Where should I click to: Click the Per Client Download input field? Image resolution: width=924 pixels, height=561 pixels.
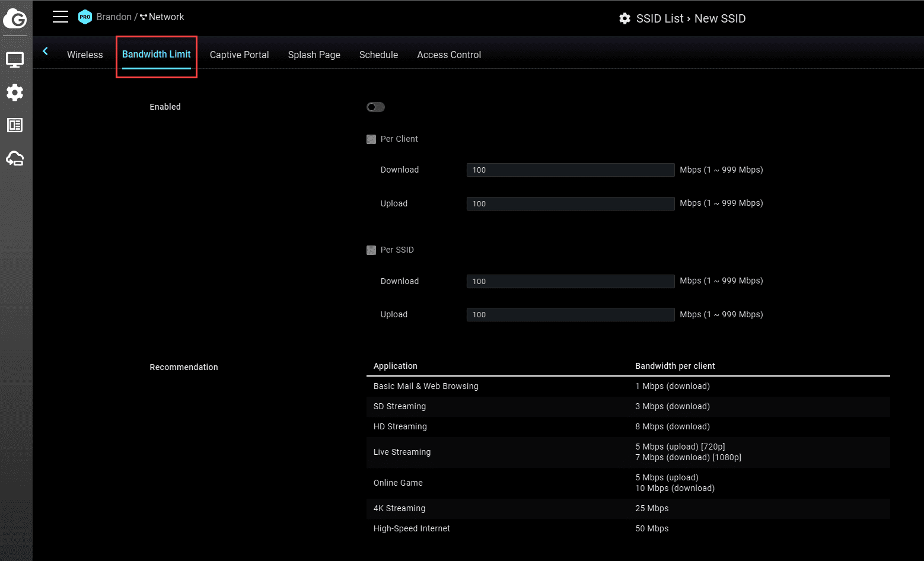coord(571,170)
